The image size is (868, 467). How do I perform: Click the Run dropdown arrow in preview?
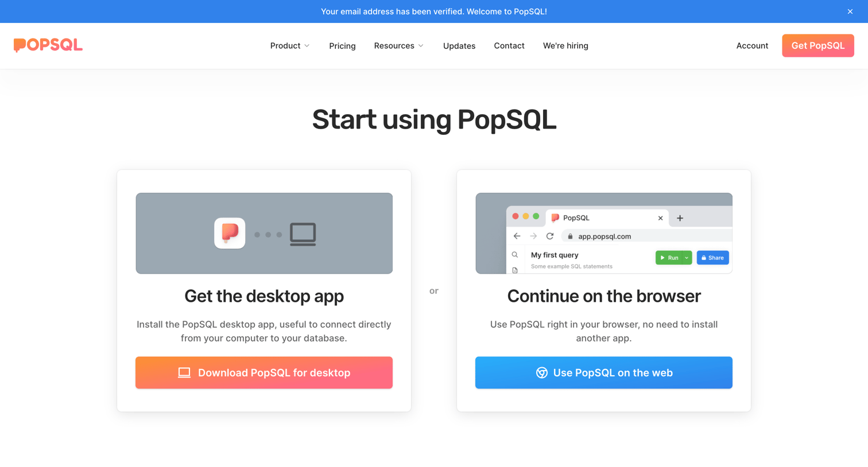(x=687, y=258)
